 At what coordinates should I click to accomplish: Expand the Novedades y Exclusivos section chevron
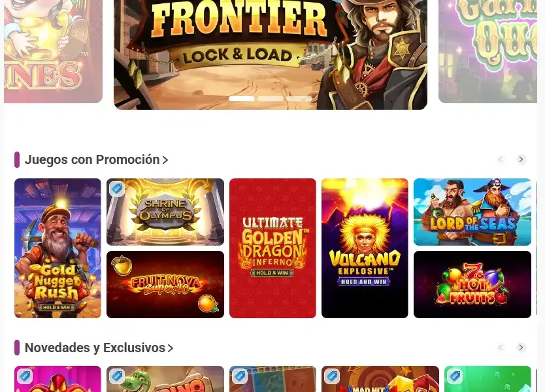[x=171, y=348]
